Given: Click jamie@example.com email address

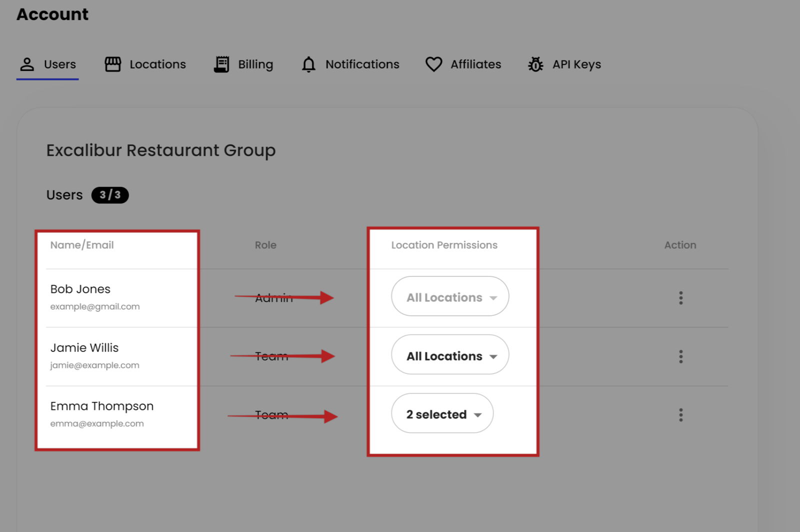Looking at the screenshot, I should tap(95, 365).
